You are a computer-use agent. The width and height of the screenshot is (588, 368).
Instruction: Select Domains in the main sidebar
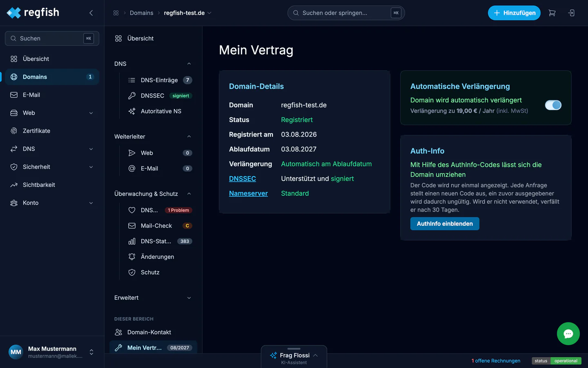click(x=52, y=77)
